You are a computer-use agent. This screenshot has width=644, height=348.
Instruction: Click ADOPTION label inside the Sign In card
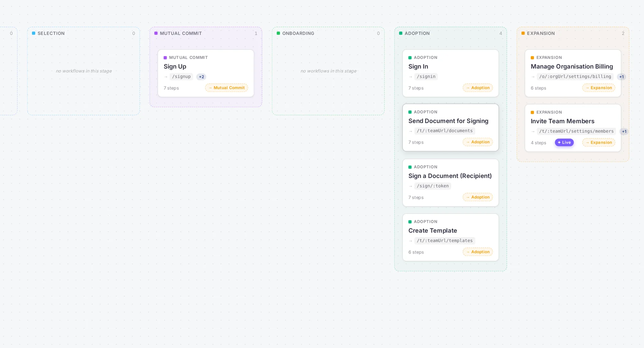point(426,58)
